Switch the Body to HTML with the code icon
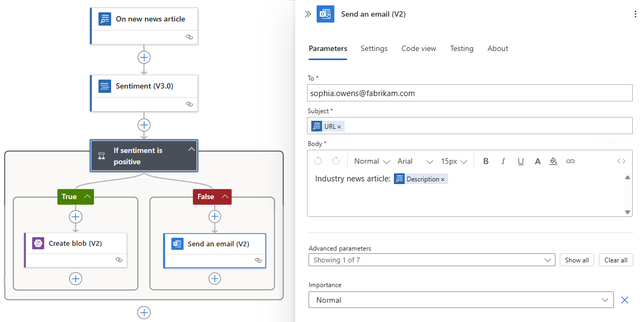 tap(621, 161)
